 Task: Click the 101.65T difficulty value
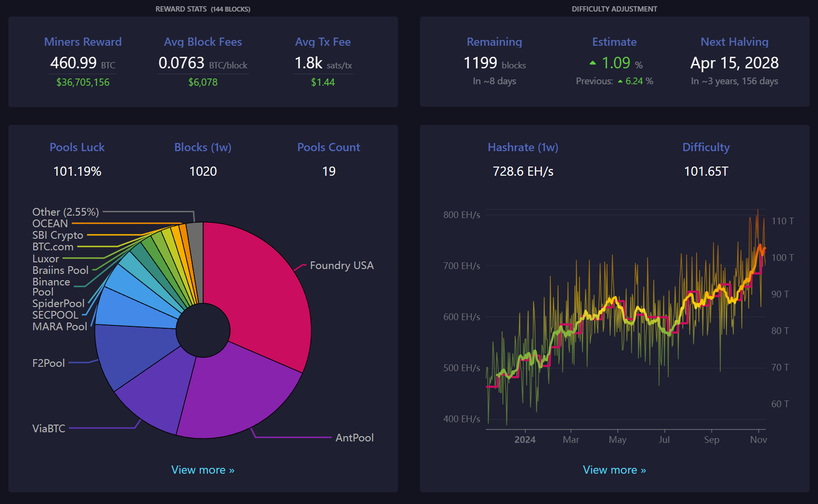point(706,171)
